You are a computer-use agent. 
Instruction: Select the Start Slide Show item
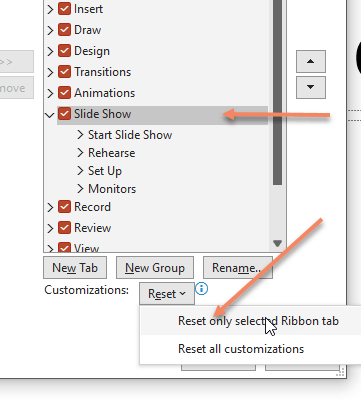pyautogui.click(x=130, y=135)
